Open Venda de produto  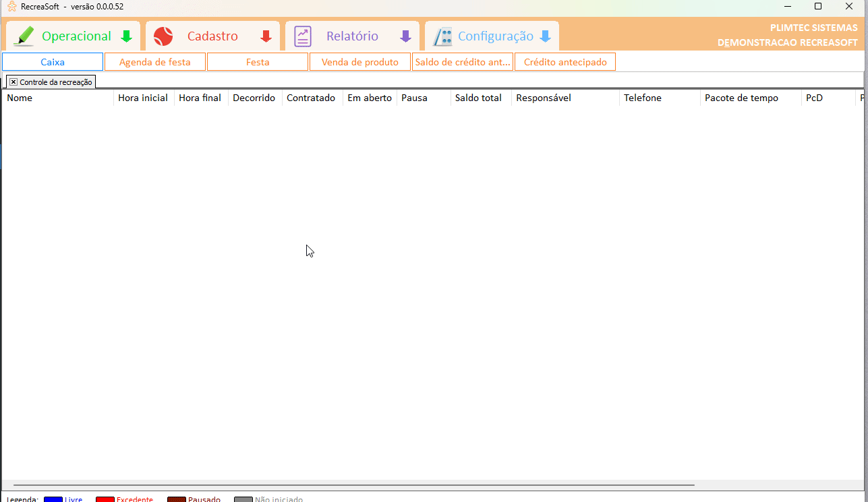pyautogui.click(x=360, y=62)
